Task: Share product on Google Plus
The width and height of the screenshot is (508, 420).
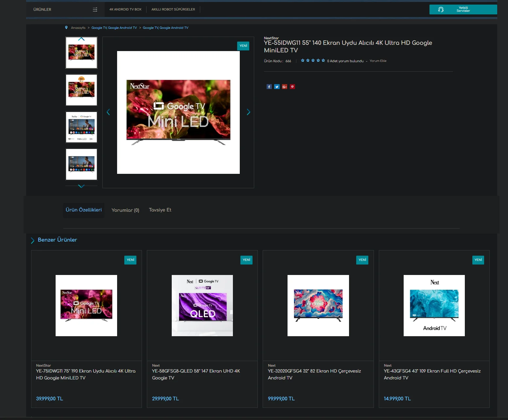Action: pos(285,87)
